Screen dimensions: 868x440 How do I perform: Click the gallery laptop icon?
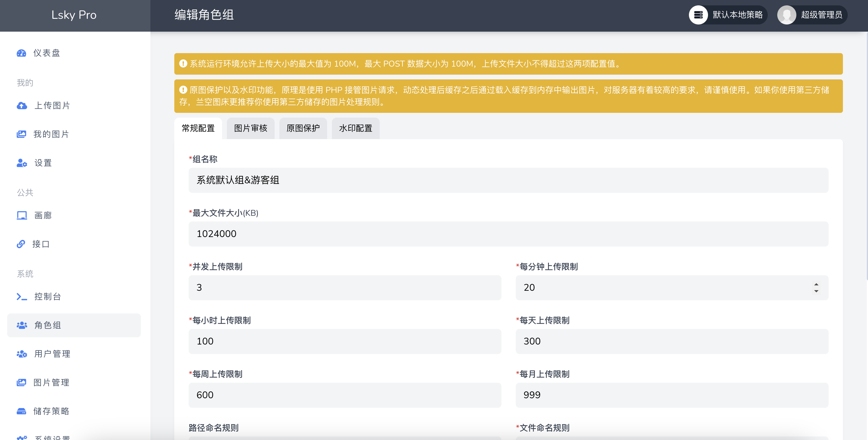22,215
